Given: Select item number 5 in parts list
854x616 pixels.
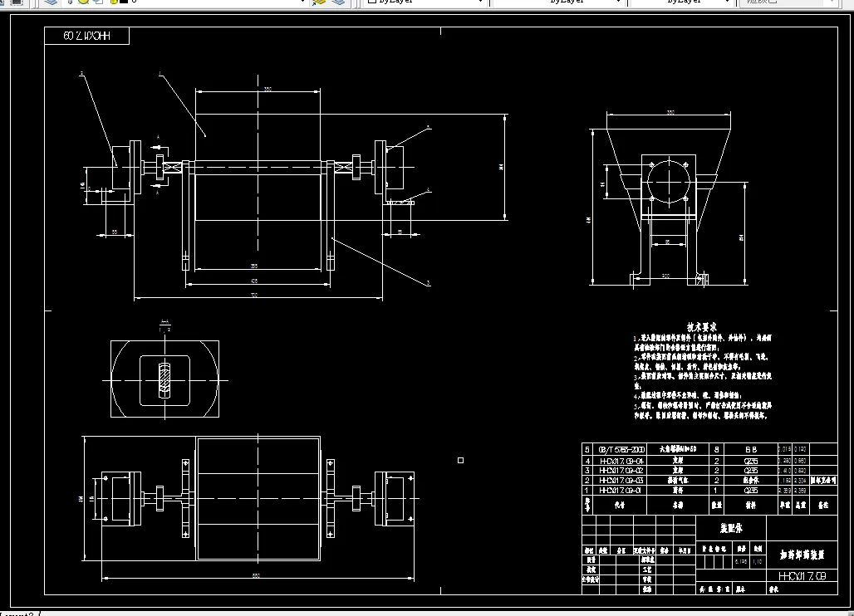Looking at the screenshot, I should 587,449.
